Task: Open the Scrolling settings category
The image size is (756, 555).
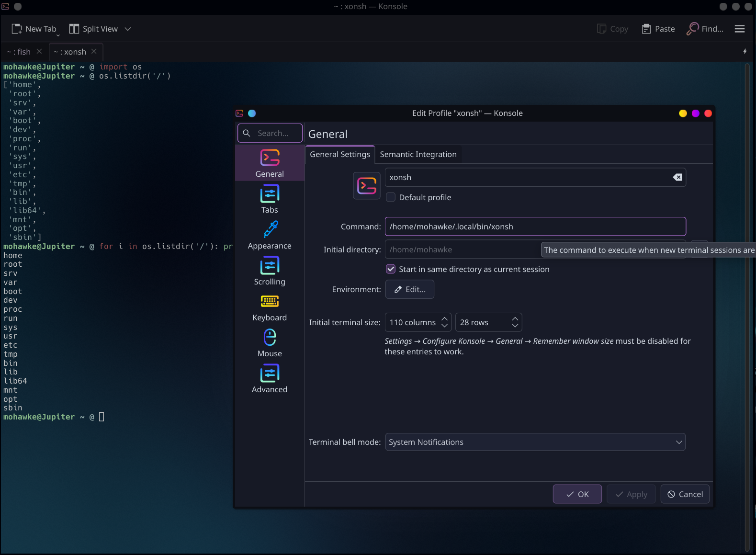Action: 270,271
